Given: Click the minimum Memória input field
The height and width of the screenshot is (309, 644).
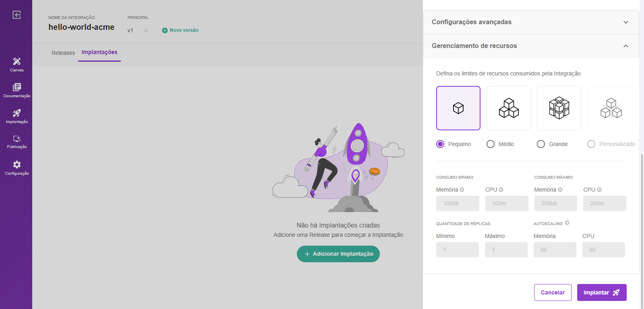Looking at the screenshot, I should [458, 203].
